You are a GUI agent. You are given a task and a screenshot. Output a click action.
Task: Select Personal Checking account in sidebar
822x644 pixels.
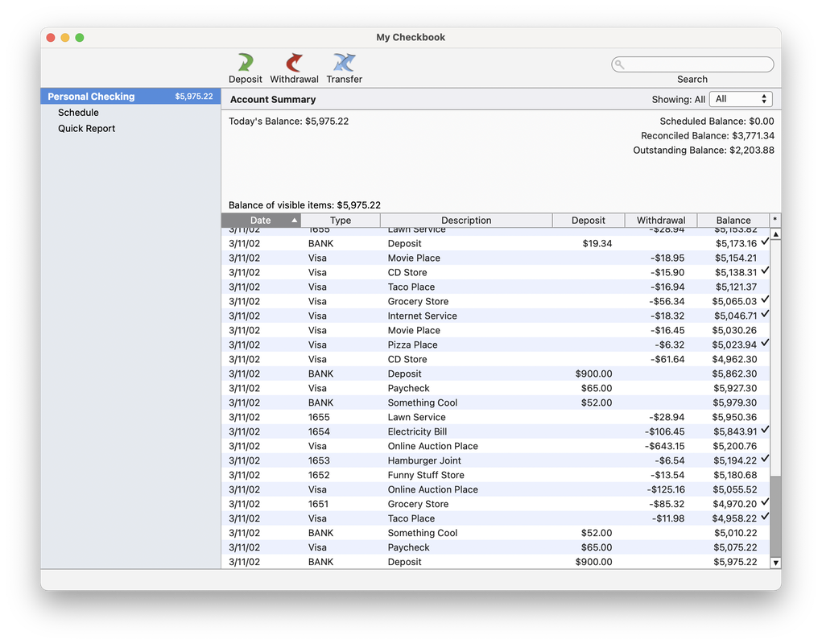click(130, 97)
